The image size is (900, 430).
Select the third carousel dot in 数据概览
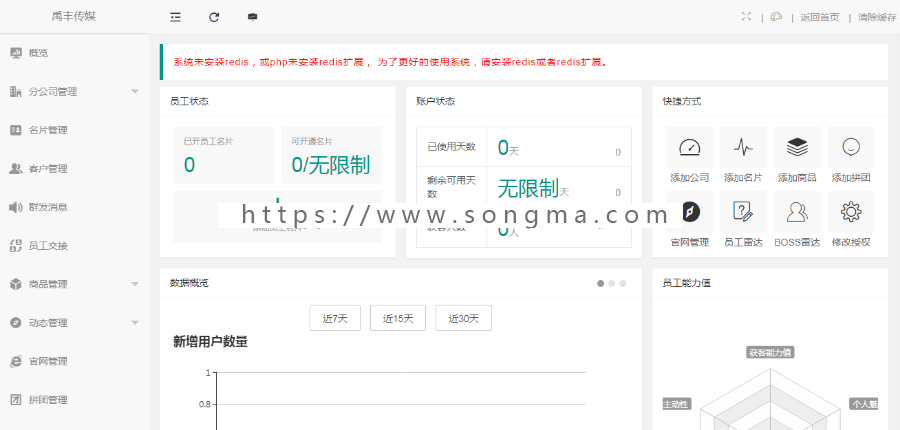coord(622,283)
